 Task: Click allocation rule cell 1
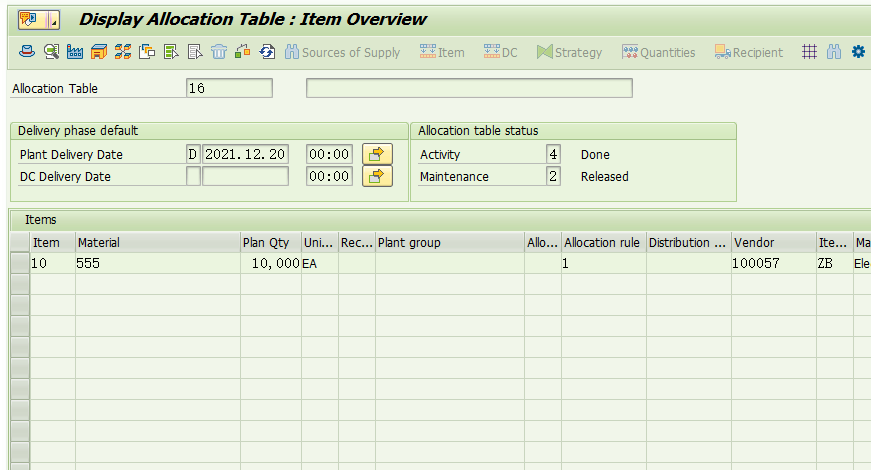604,263
